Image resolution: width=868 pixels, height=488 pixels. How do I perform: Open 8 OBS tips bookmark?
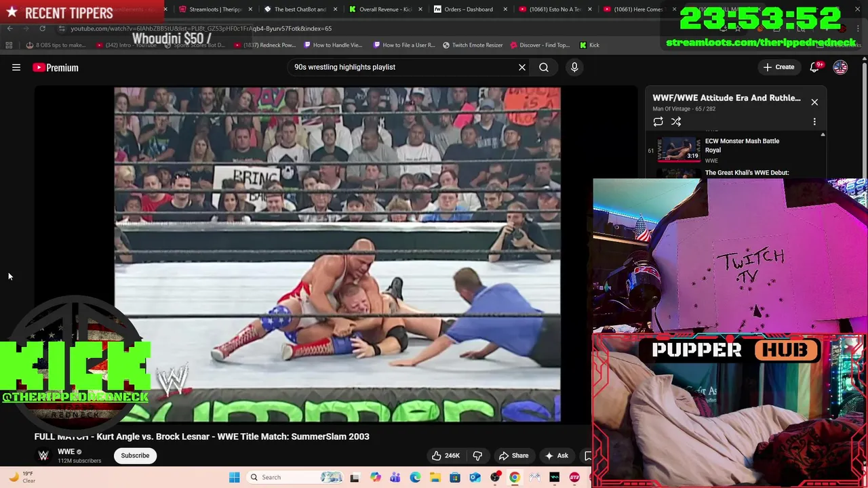56,45
